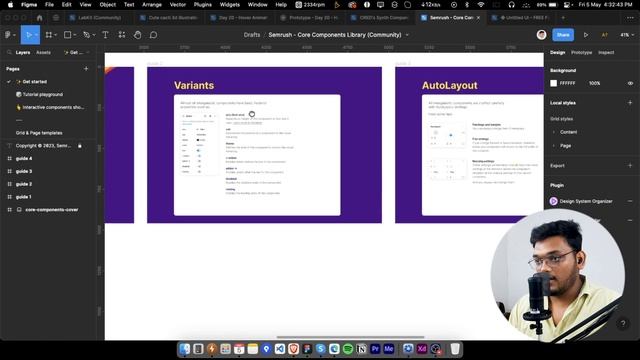Open the zoom level dropdown
Viewport: 640px width, 360px height.
[627, 35]
